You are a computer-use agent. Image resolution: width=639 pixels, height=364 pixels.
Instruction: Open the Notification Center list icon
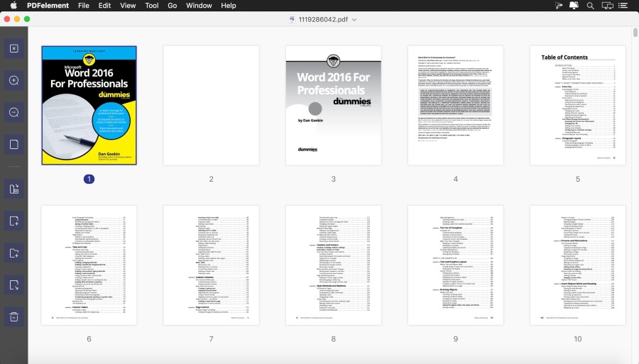coord(623,5)
